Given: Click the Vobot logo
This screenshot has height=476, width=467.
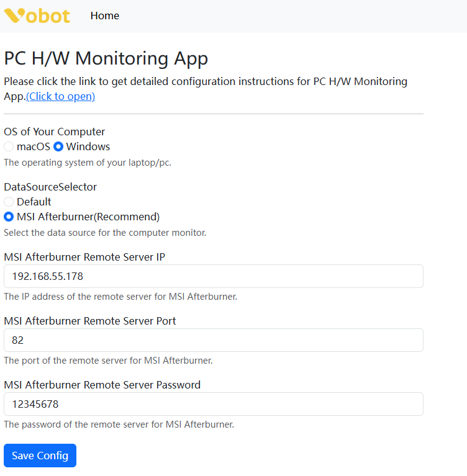Looking at the screenshot, I should pyautogui.click(x=37, y=16).
